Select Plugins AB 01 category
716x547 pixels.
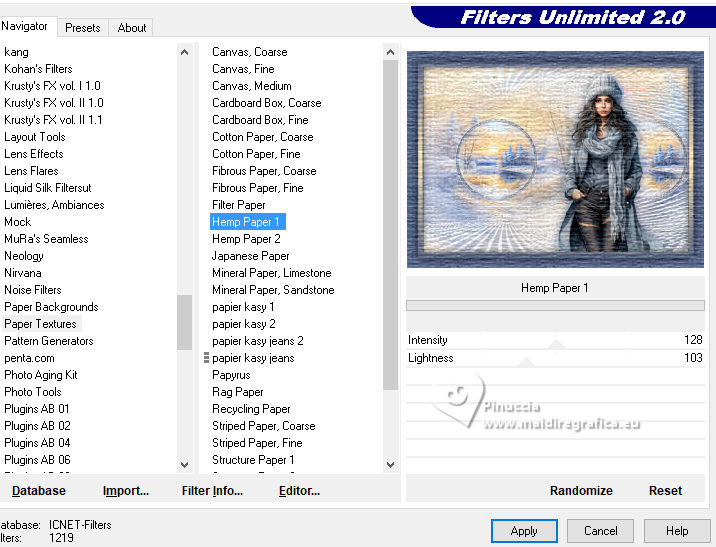coord(37,409)
